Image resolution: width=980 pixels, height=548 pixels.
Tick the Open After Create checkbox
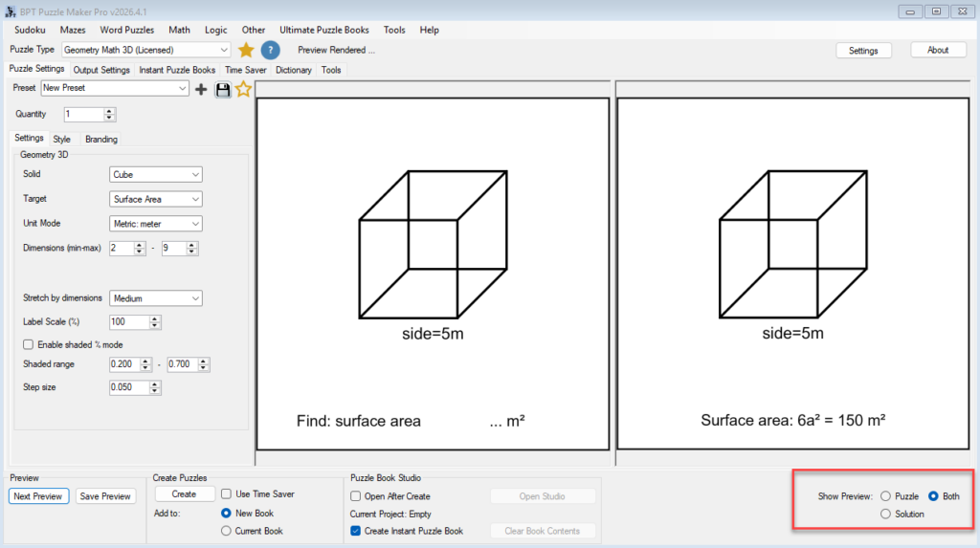356,496
